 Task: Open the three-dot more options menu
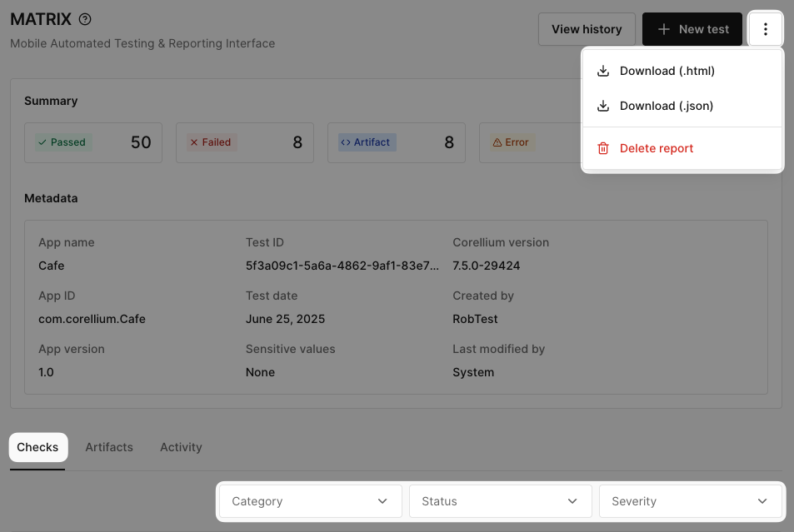pyautogui.click(x=765, y=29)
